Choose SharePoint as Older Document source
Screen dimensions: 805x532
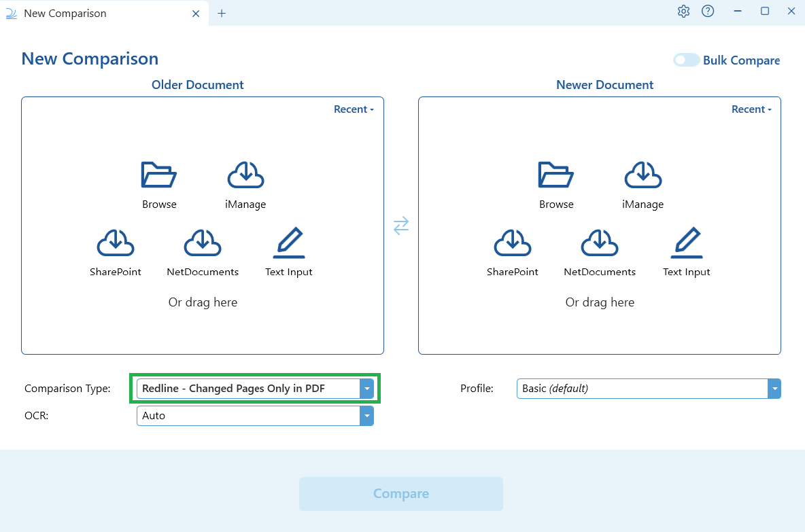(x=116, y=250)
